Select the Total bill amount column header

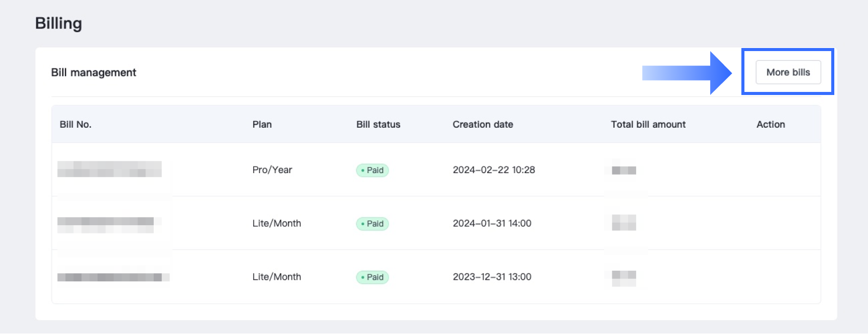click(648, 125)
